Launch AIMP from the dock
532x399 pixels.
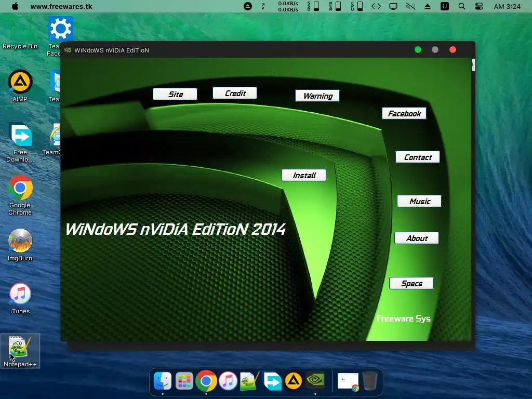tap(294, 381)
